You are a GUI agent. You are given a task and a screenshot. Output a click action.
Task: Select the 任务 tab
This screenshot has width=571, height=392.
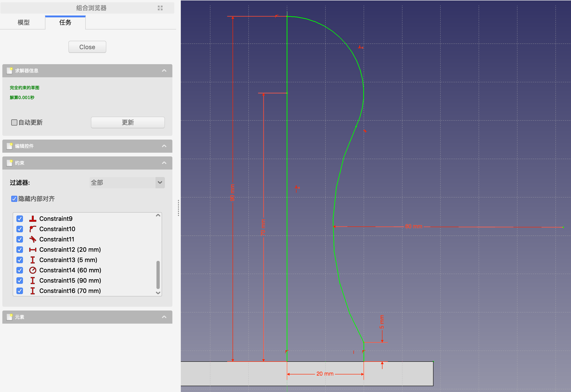65,22
